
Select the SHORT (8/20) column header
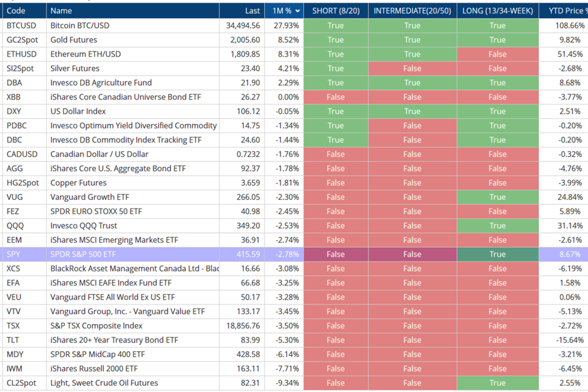pyautogui.click(x=335, y=11)
